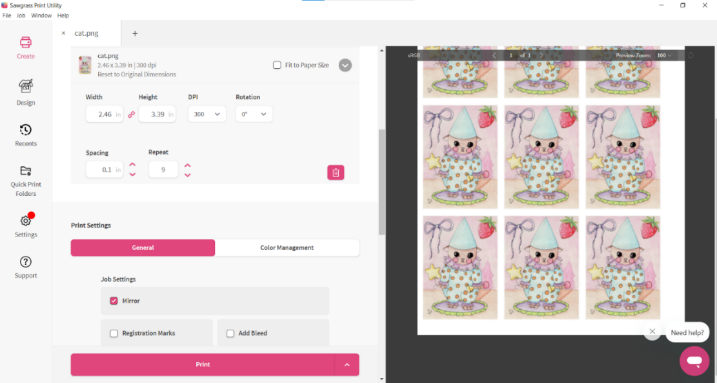Collapse the cat.png image details chevron
The height and width of the screenshot is (383, 717).
[x=345, y=65]
